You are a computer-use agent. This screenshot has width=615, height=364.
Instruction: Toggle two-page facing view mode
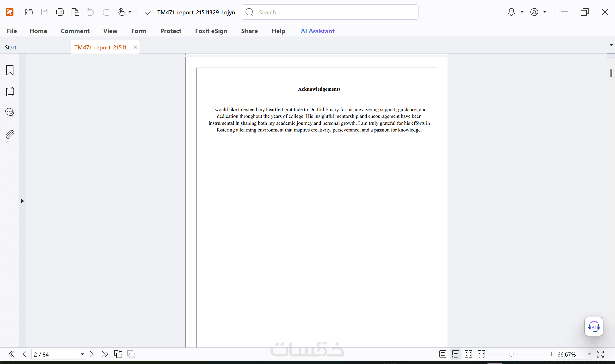coord(468,354)
